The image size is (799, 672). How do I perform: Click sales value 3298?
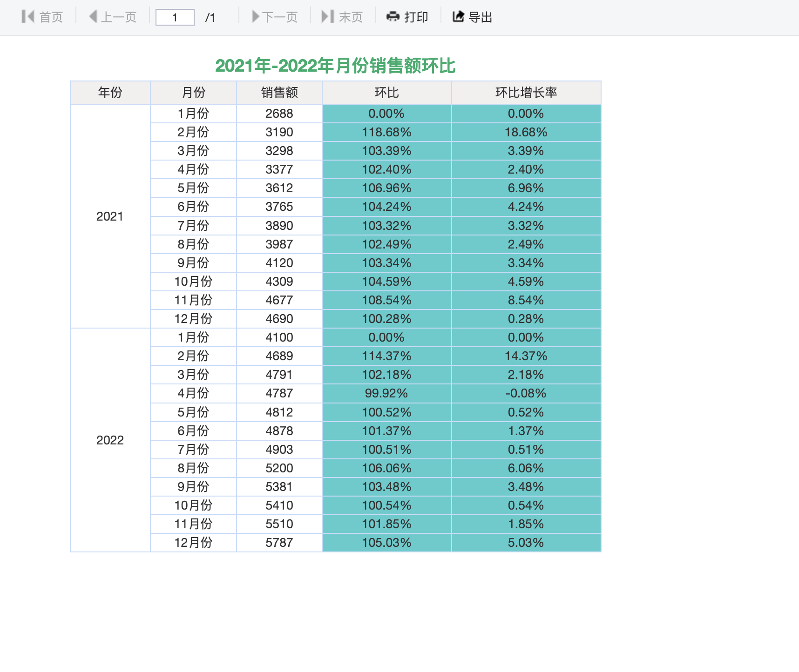click(x=279, y=151)
